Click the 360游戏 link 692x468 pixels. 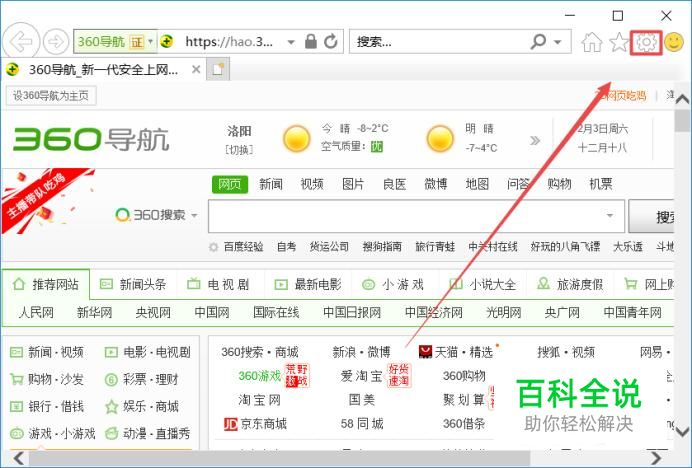pos(260,376)
